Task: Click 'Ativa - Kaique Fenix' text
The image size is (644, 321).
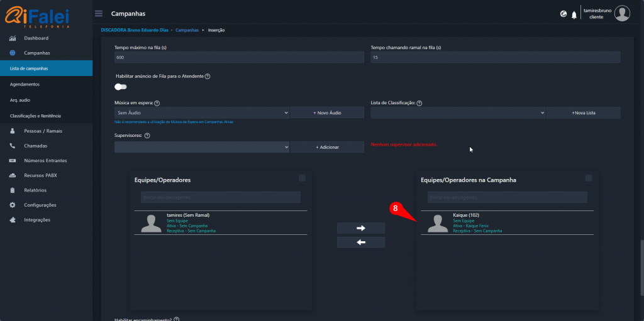Action: [x=470, y=226]
